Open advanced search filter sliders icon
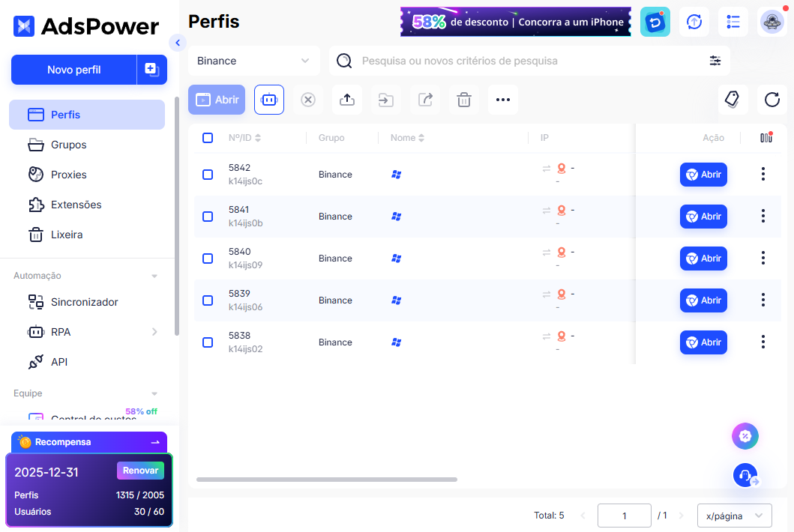Image resolution: width=794 pixels, height=532 pixels. [715, 61]
